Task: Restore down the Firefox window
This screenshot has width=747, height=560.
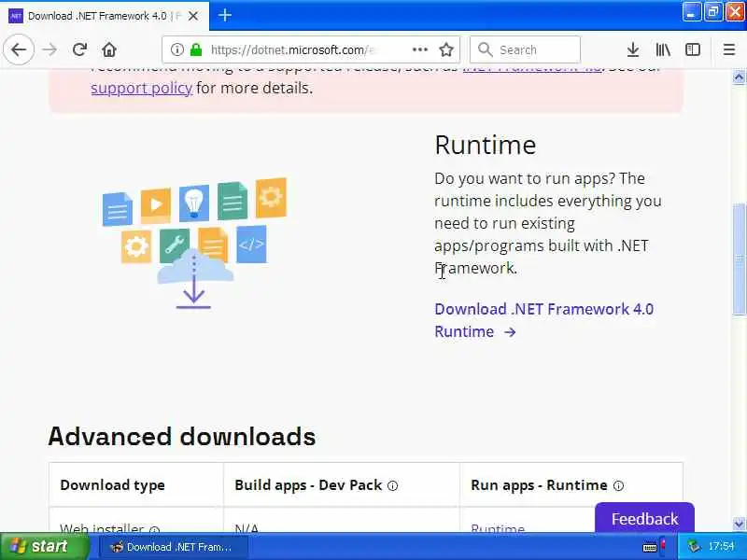Action: tap(713, 12)
